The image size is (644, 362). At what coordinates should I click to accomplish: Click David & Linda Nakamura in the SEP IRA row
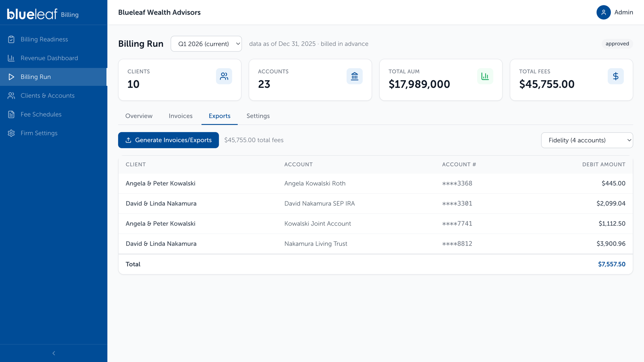point(161,203)
